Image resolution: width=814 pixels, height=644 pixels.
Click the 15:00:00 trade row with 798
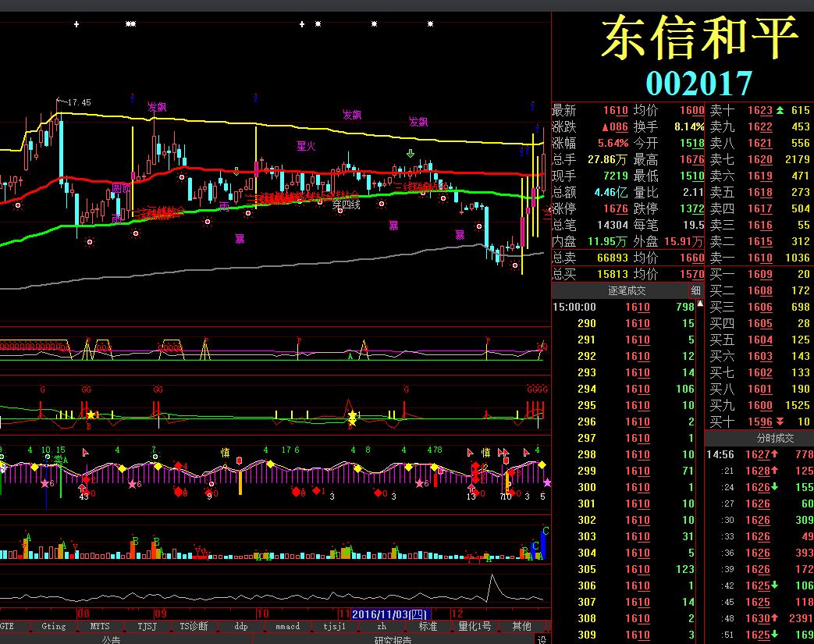[x=624, y=307]
